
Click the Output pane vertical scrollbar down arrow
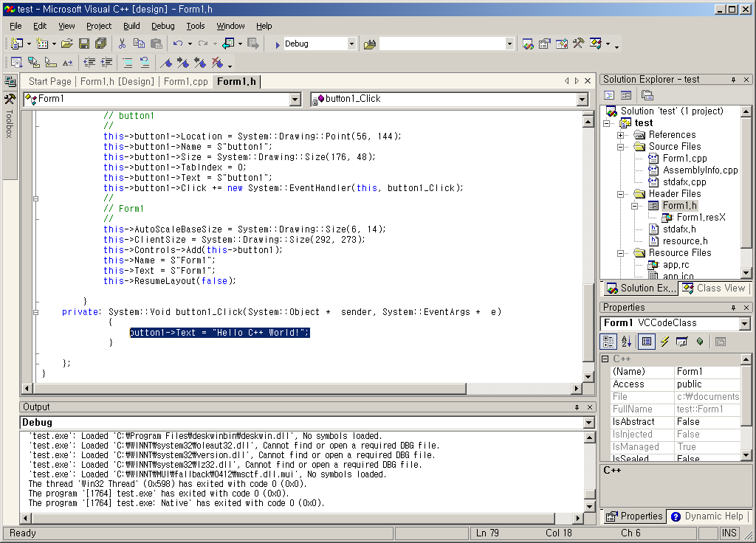[x=588, y=507]
